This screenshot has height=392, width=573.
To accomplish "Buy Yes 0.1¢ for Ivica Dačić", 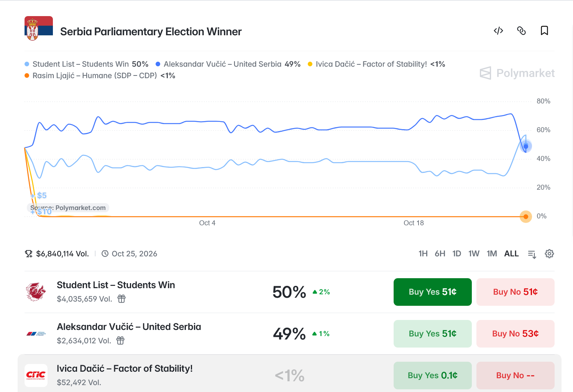I will pyautogui.click(x=433, y=376).
